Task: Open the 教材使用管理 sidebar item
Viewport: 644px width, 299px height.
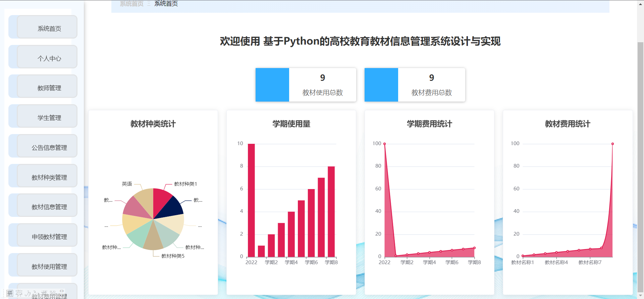Action: click(x=47, y=265)
